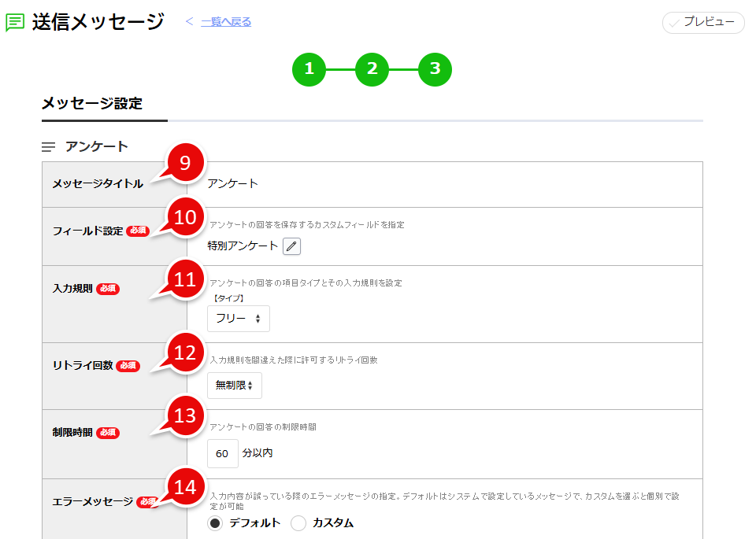Go to step 3 in progress indicator
This screenshot has height=539, width=756.
[435, 69]
